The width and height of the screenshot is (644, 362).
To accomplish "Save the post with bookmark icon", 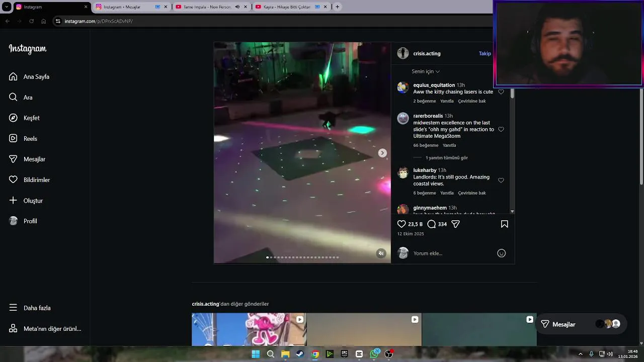I will click(504, 224).
